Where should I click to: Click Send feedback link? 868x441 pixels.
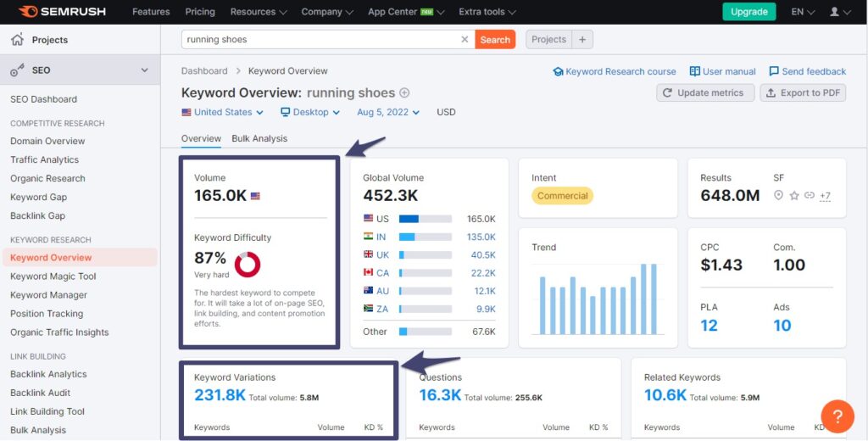pyautogui.click(x=807, y=71)
